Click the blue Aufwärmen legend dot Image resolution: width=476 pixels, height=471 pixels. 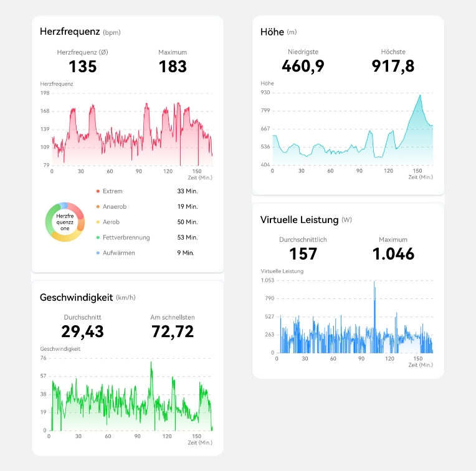coord(98,253)
